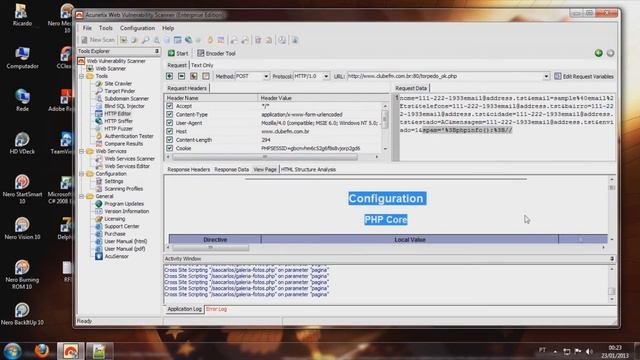Open the Tools menu
Screen dimensions: 640x360
(x=106, y=28)
